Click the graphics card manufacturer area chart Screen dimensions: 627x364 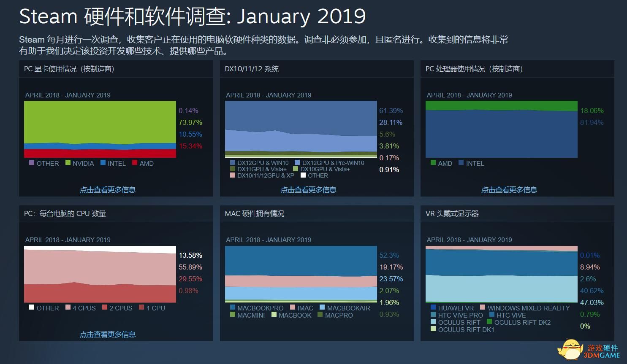pyautogui.click(x=100, y=129)
